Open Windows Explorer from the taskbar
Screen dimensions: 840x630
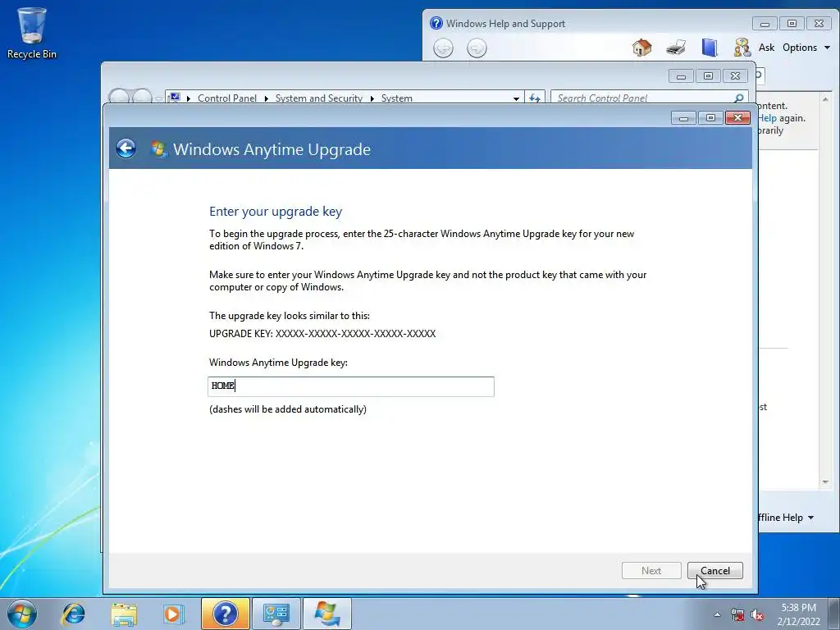(124, 614)
